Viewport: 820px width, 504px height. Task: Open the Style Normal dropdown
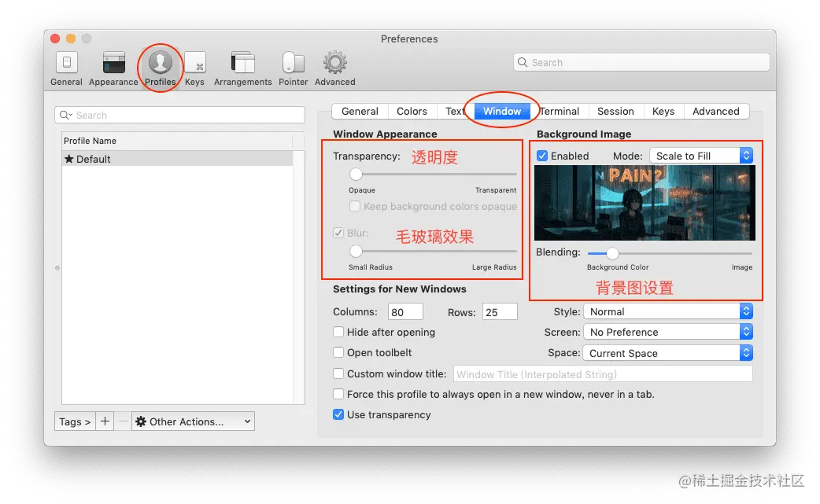point(668,312)
